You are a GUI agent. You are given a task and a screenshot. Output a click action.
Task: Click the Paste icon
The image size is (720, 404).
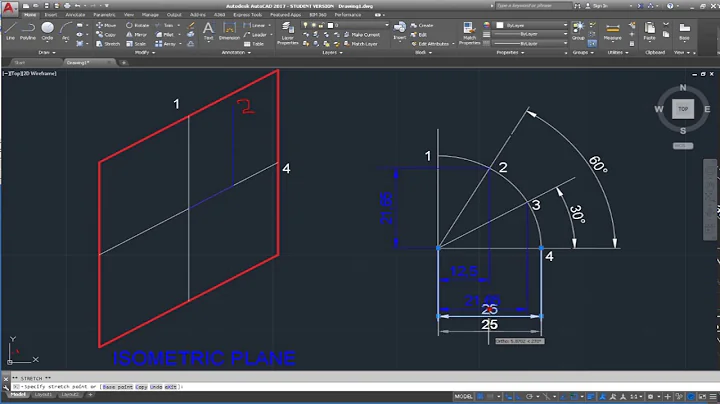click(649, 31)
